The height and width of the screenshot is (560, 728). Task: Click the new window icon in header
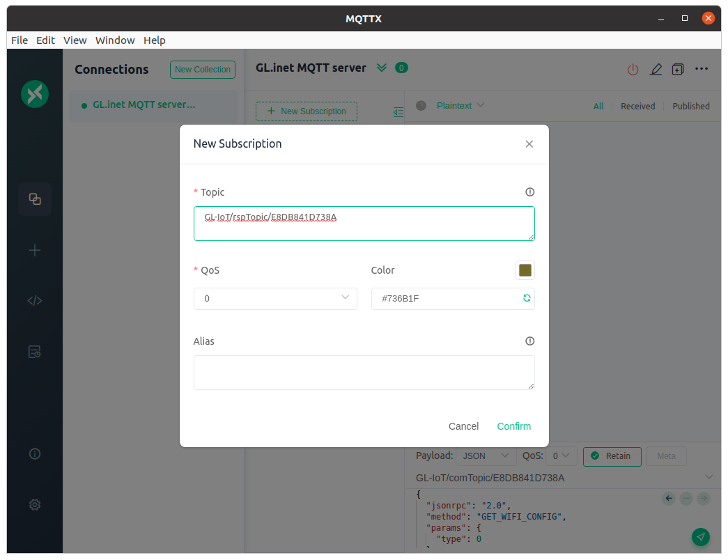(678, 70)
